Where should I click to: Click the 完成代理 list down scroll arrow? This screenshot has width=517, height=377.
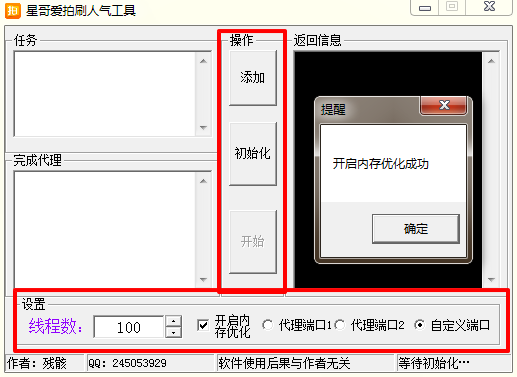click(x=203, y=280)
